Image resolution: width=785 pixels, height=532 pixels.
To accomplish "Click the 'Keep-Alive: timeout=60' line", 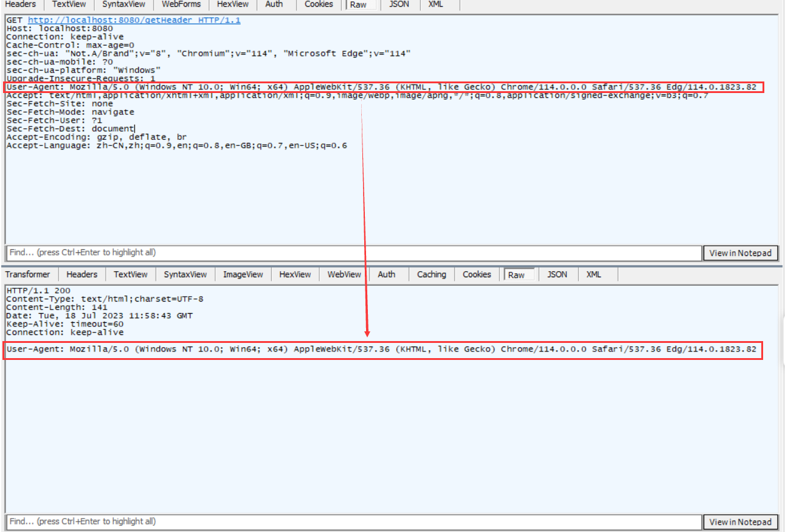I will click(x=65, y=324).
